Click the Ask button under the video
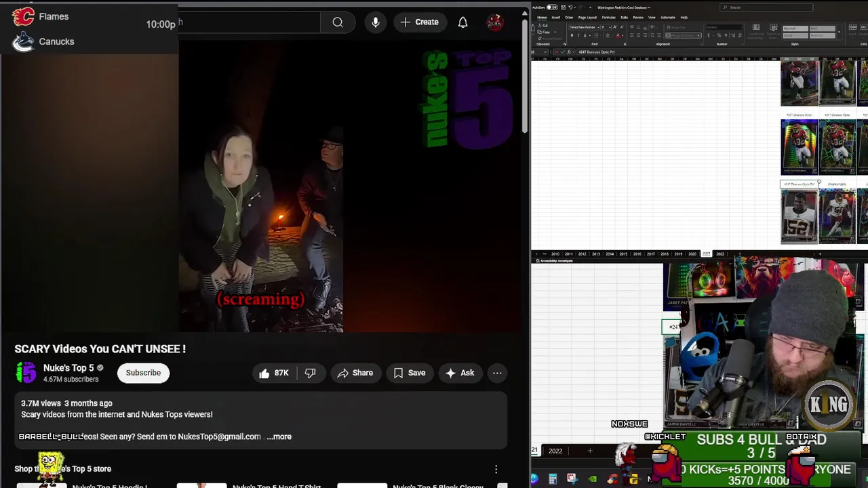 click(460, 373)
